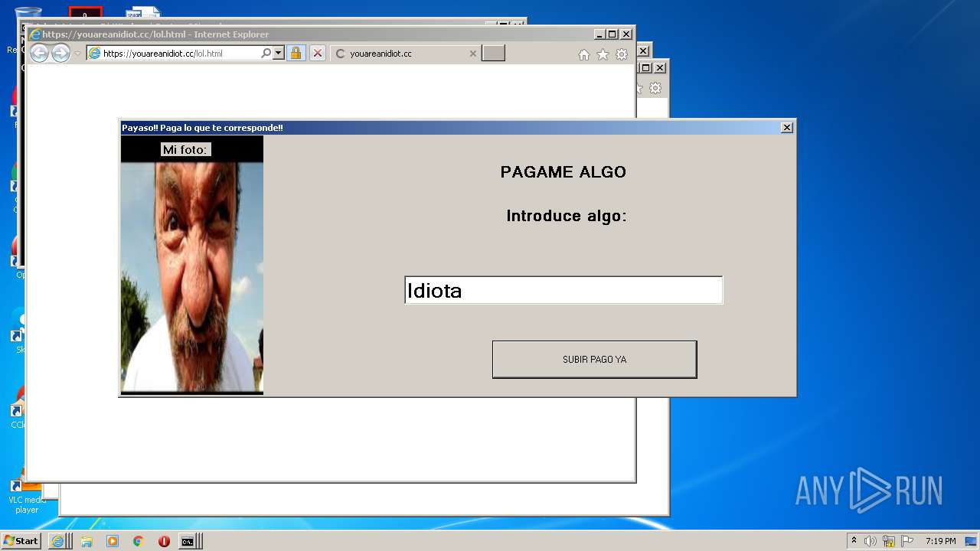980x551 pixels.
Task: Launch Chrome from the taskbar
Action: click(x=138, y=541)
